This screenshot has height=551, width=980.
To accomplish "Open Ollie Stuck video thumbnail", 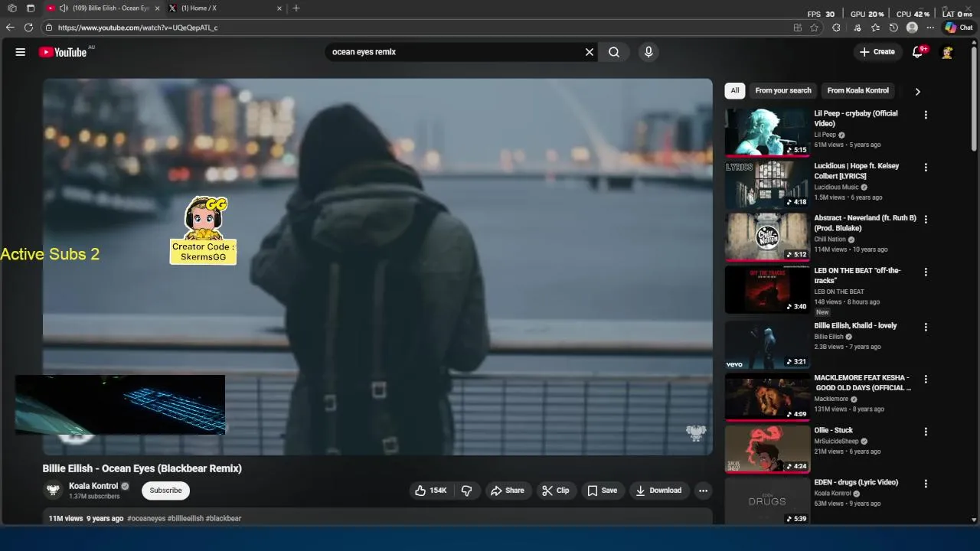I will click(x=767, y=449).
